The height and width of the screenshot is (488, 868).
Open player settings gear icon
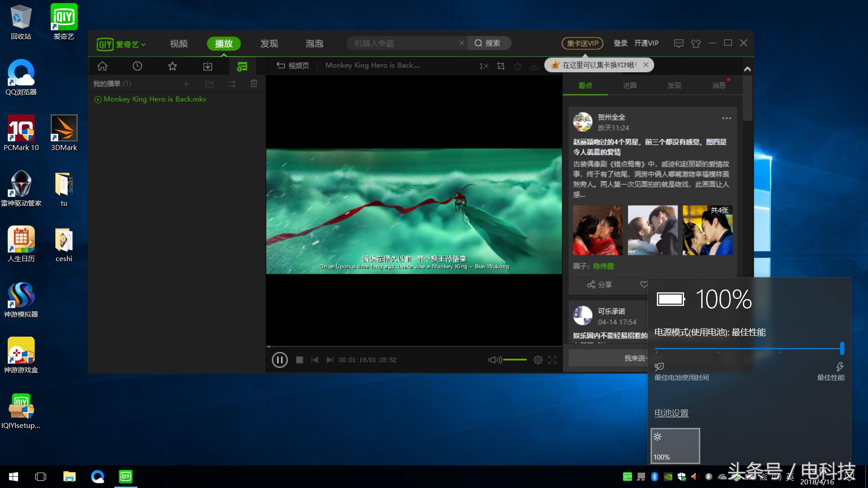click(538, 360)
